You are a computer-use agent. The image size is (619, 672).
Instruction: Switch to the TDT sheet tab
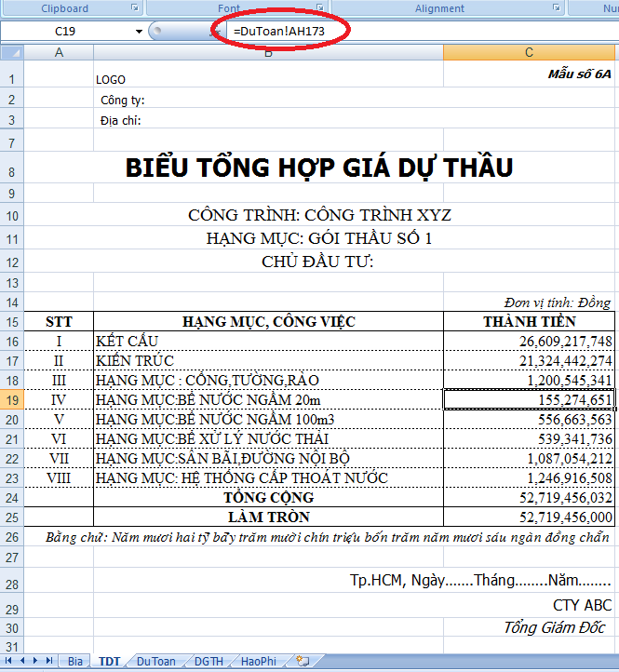[110, 661]
